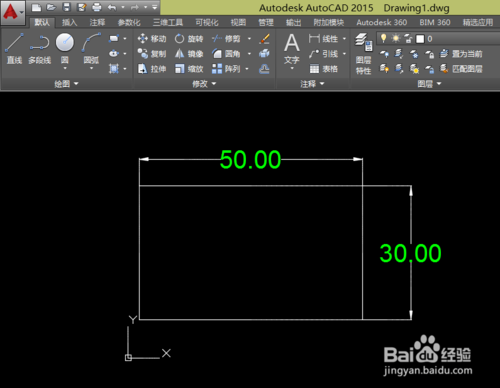The height and width of the screenshot is (388, 500).
Task: Click the hatch draw tool icon
Action: pos(114,69)
